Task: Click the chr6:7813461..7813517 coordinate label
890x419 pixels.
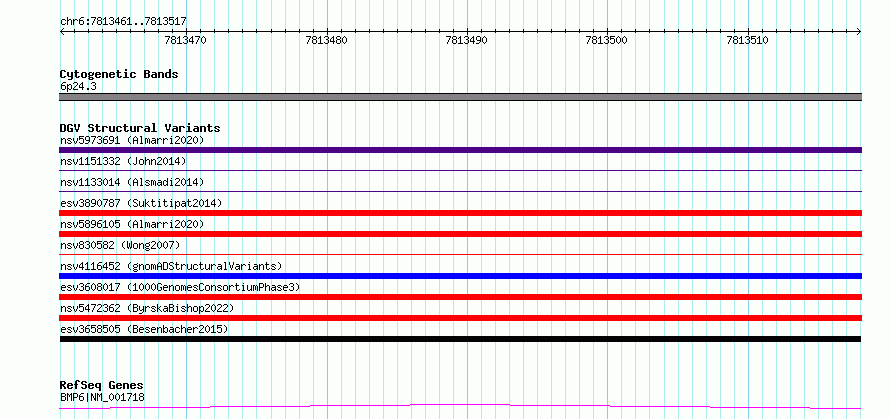Action: [123, 22]
